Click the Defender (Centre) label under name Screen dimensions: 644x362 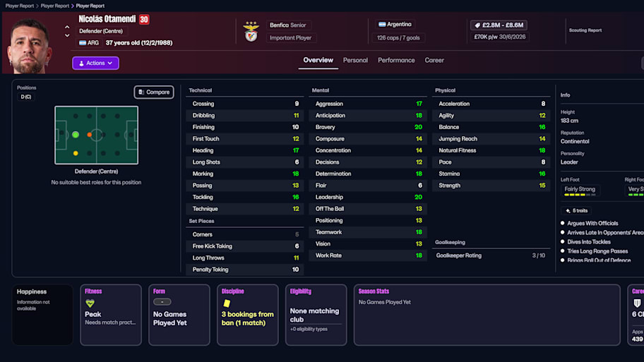100,31
